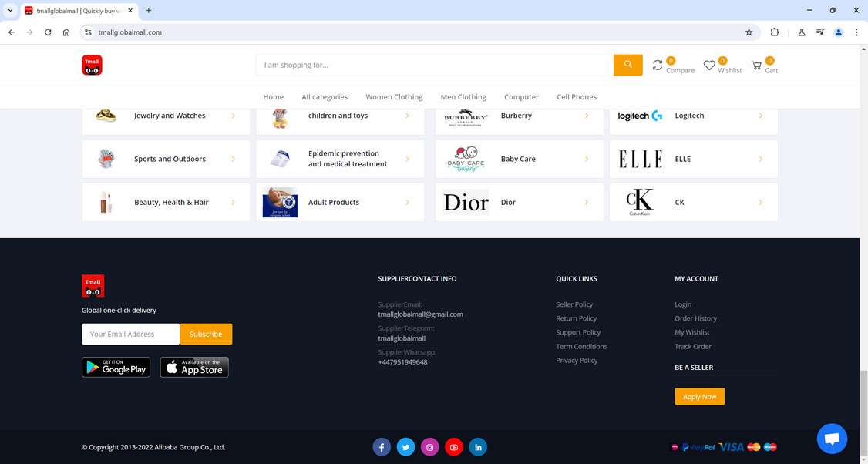Open a new browser tab
This screenshot has width=868, height=464.
tap(148, 10)
